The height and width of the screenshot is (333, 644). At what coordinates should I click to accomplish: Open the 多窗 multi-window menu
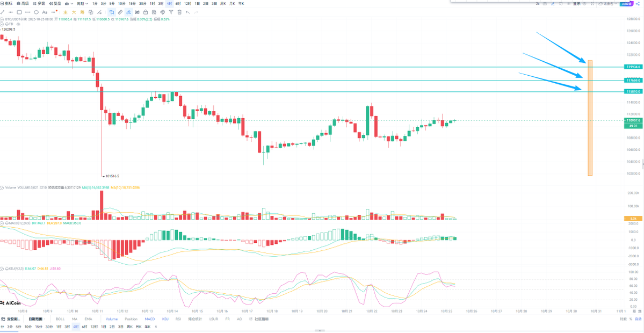click(x=39, y=3)
